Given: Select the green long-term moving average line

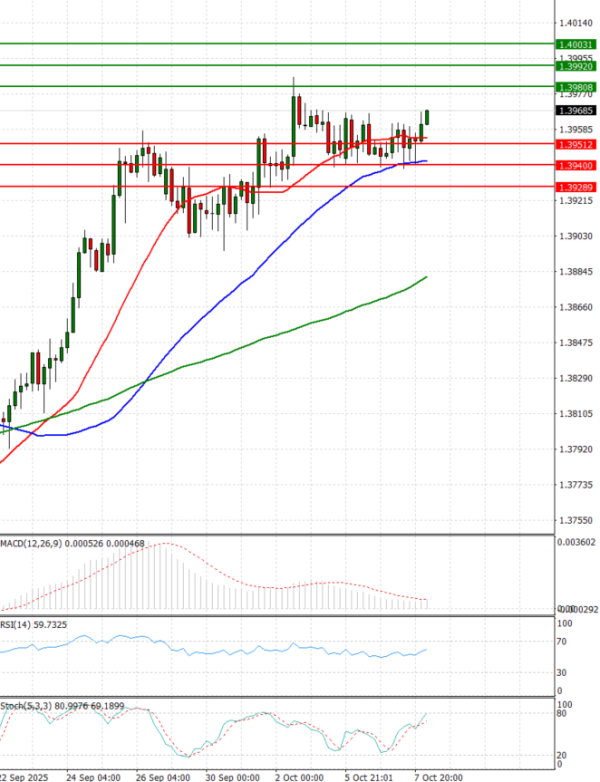Looking at the screenshot, I should 300,329.
